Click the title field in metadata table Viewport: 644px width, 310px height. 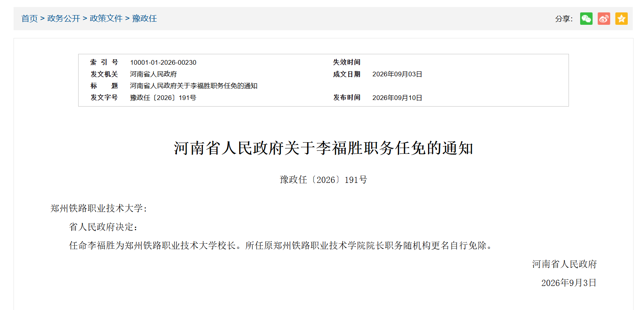pyautogui.click(x=194, y=86)
